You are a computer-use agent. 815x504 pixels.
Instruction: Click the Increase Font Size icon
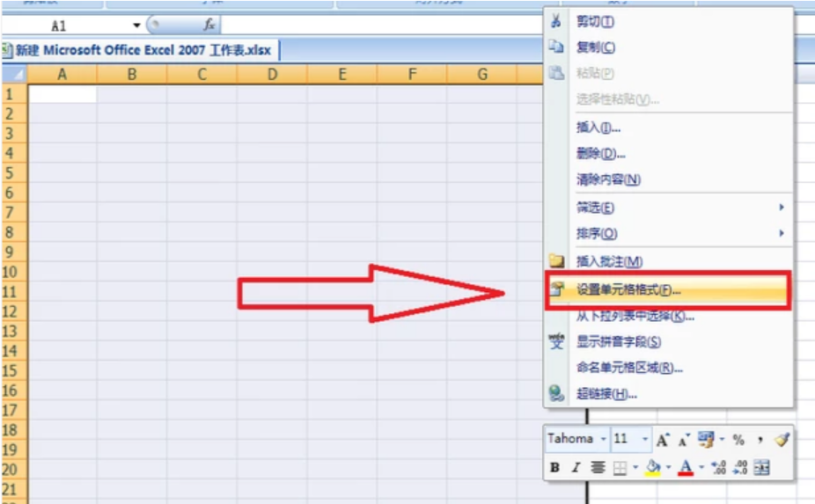pyautogui.click(x=663, y=440)
